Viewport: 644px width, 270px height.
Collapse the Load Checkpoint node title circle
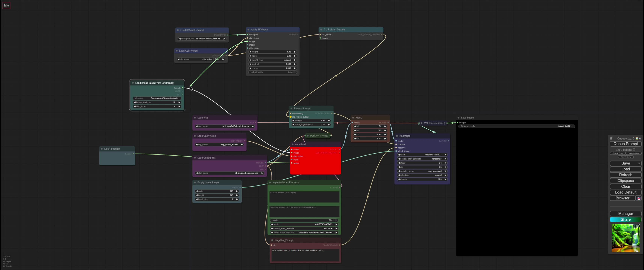click(x=195, y=158)
